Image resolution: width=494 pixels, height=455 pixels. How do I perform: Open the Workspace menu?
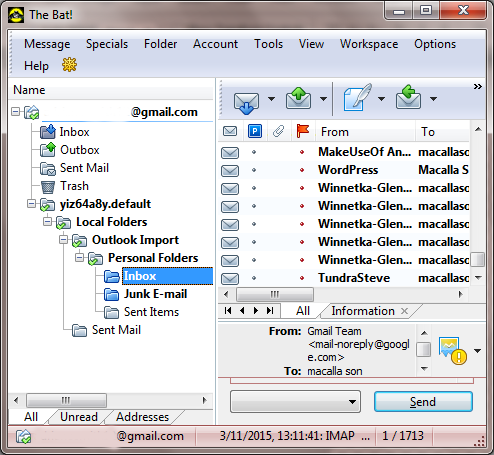click(369, 44)
